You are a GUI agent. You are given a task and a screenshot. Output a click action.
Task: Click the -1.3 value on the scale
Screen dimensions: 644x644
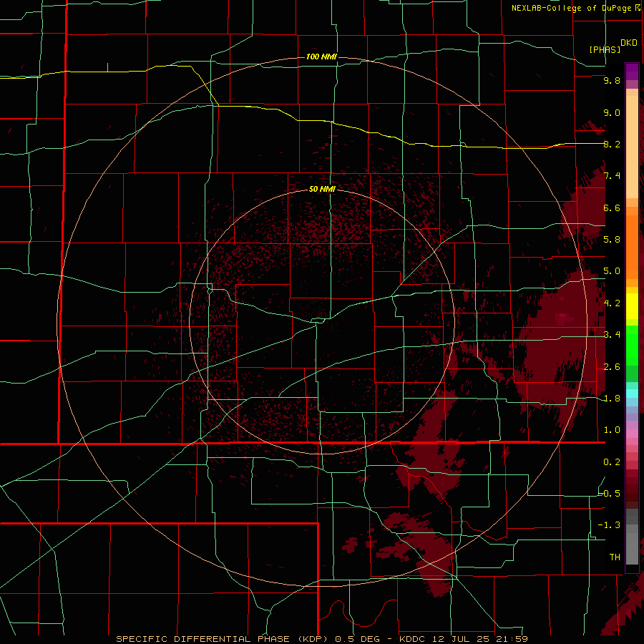610,525
